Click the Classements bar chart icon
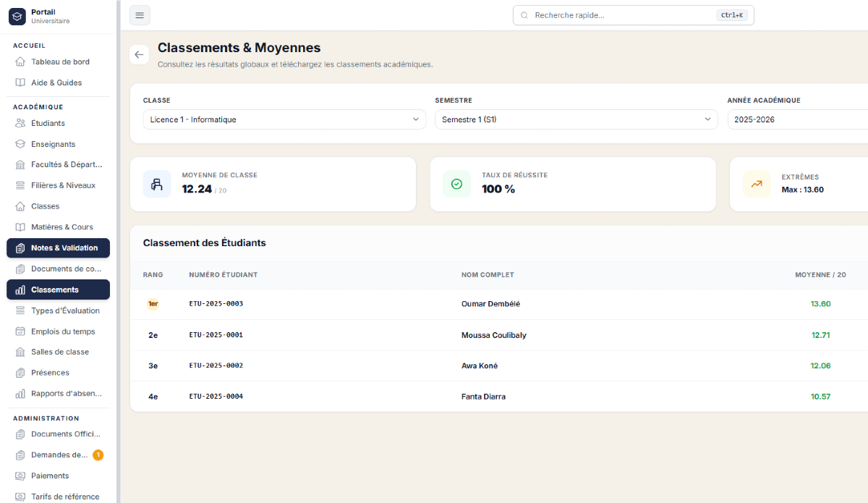This screenshot has height=503, width=868. (x=20, y=289)
